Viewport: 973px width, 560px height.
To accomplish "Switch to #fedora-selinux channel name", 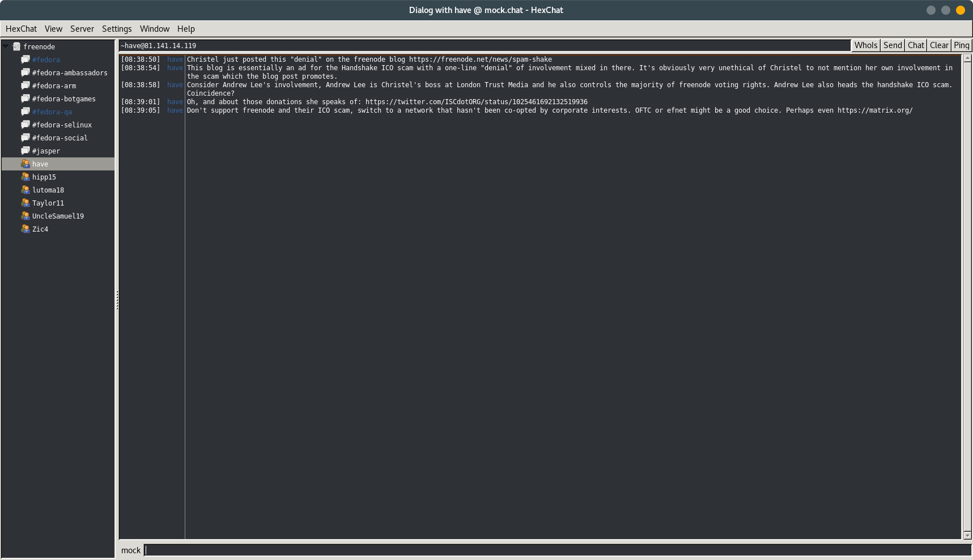I will 62,125.
